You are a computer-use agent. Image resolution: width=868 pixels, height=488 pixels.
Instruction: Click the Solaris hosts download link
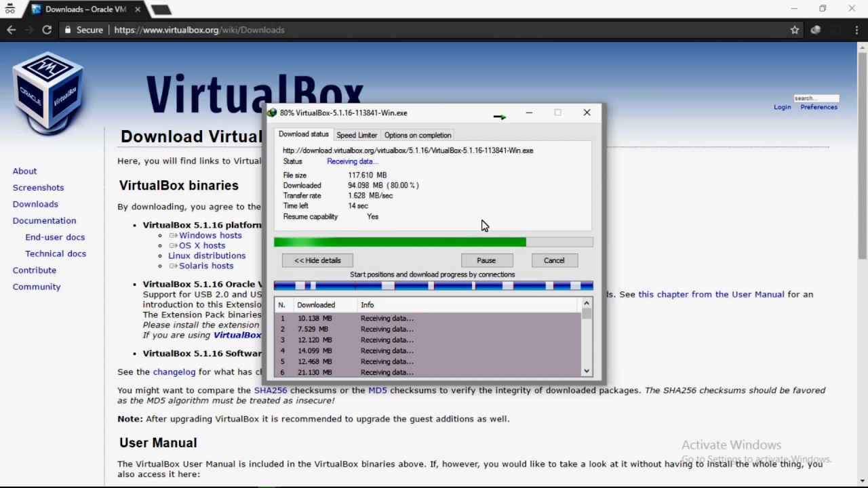click(x=206, y=266)
